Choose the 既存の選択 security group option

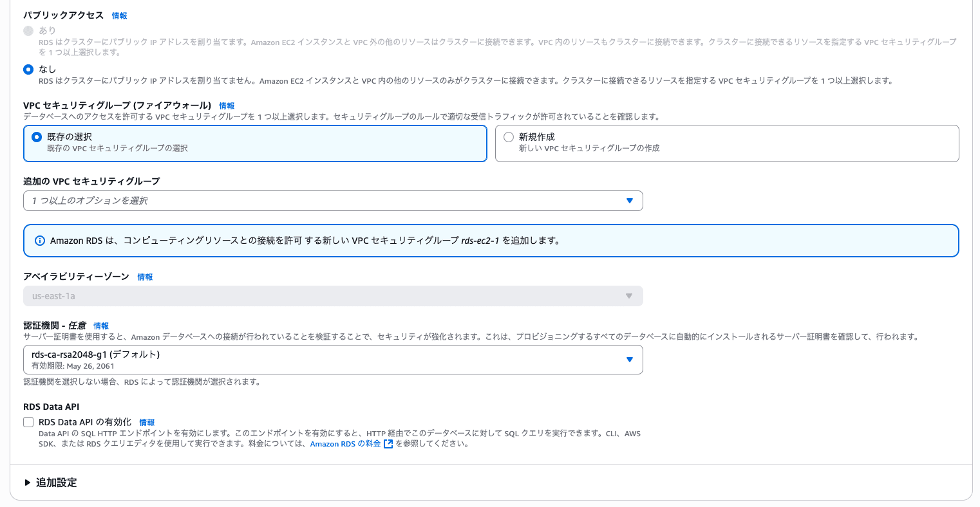coord(37,137)
